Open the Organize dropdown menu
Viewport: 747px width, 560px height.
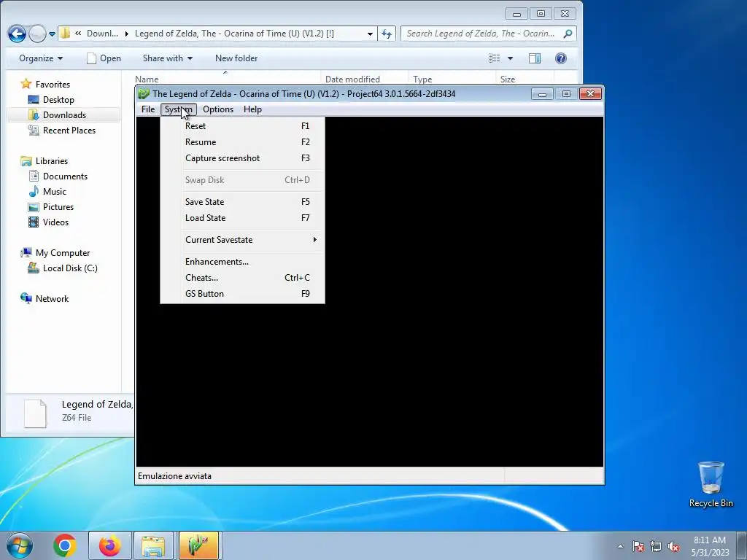click(x=41, y=58)
